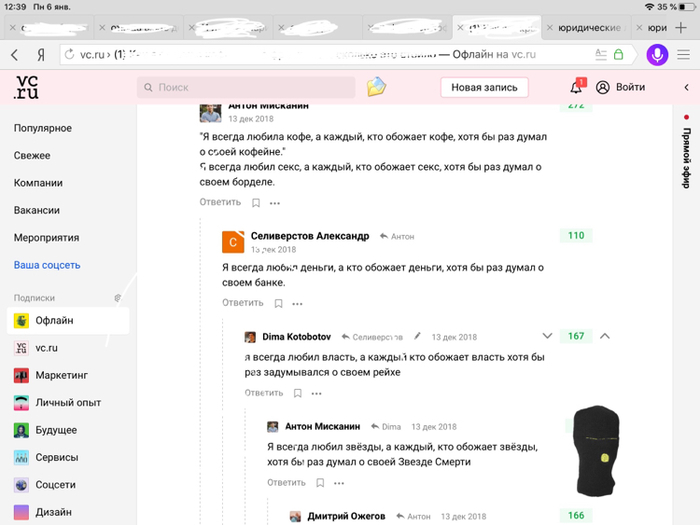Click Ответить under Селиверстов Александр's comment

243,303
